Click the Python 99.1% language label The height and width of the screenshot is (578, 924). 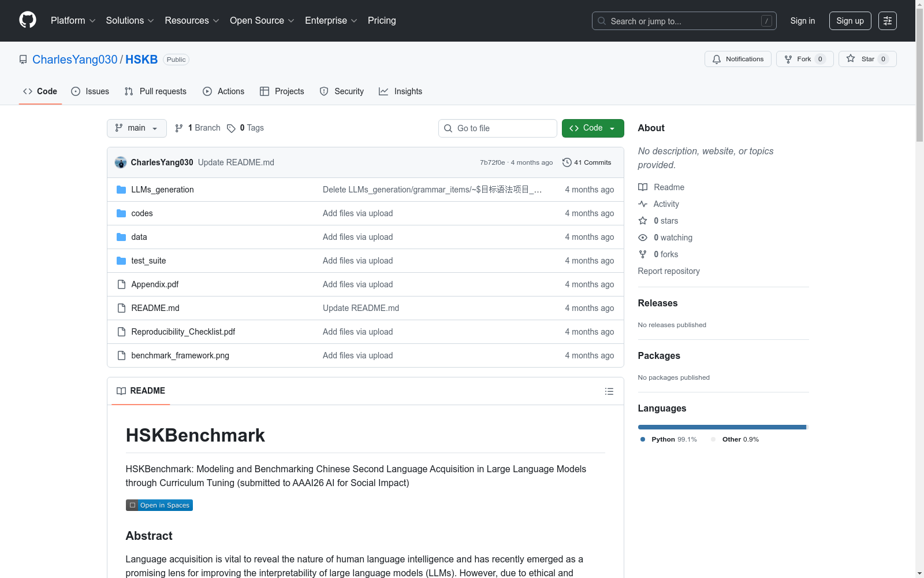pyautogui.click(x=669, y=439)
